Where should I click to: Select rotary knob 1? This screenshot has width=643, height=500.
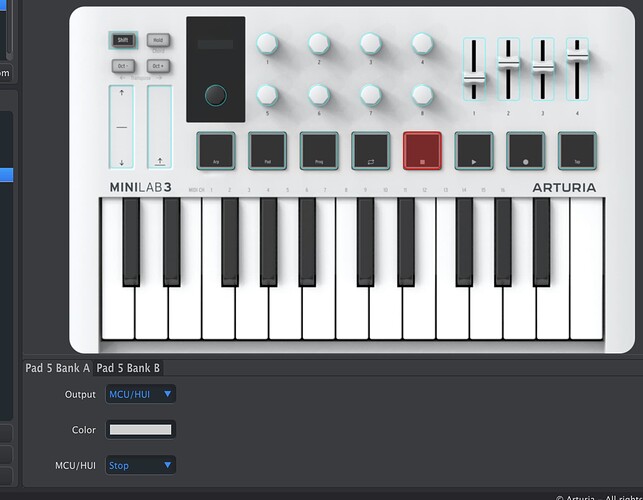267,43
